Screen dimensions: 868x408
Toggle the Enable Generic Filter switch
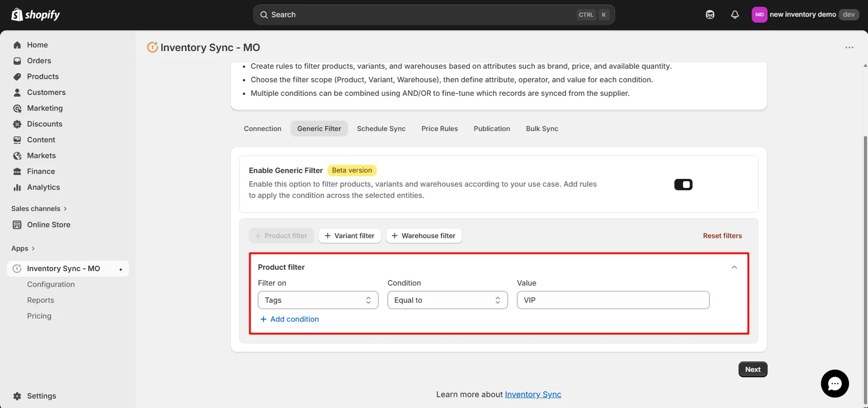pos(683,184)
